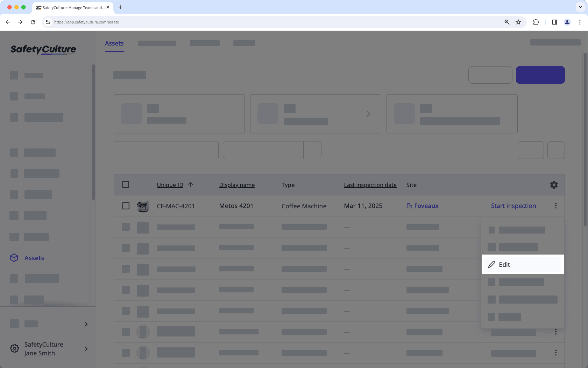Open settings gear beside Jane Smith profile
This screenshot has height=368, width=588.
coord(14,348)
